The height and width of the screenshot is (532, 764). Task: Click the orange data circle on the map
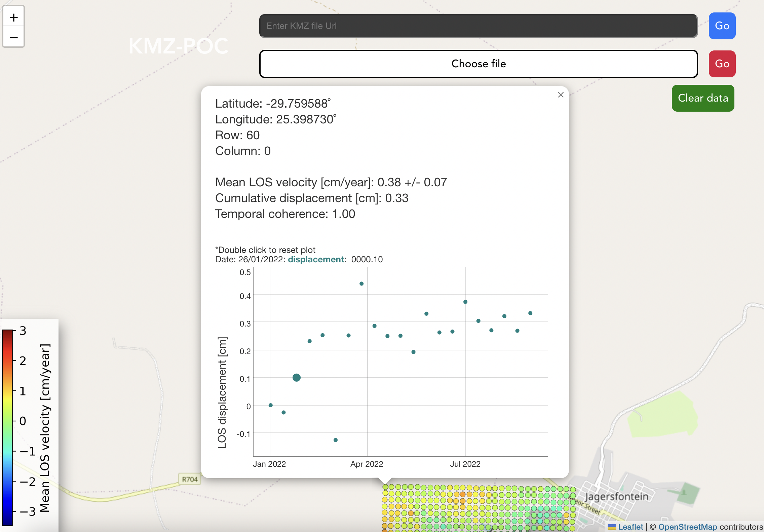463,494
